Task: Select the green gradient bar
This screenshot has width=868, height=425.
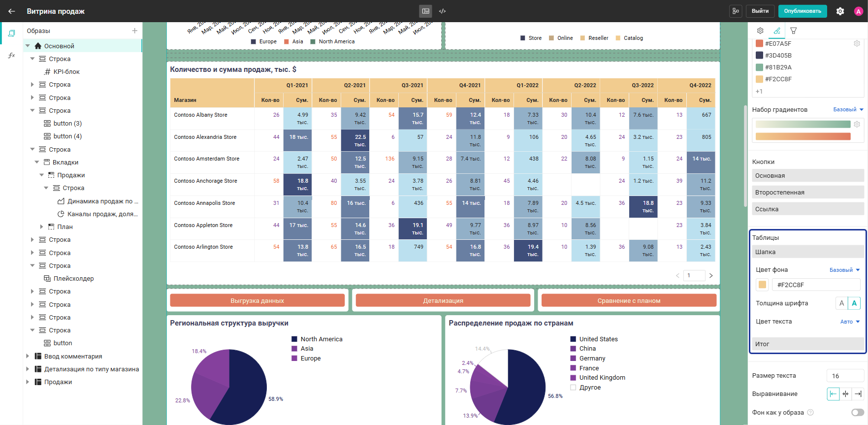Action: click(803, 124)
